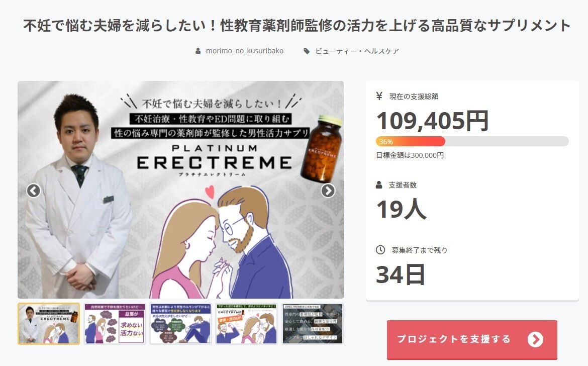Click the user icon beside morimo_no_kusuribako

tap(198, 51)
